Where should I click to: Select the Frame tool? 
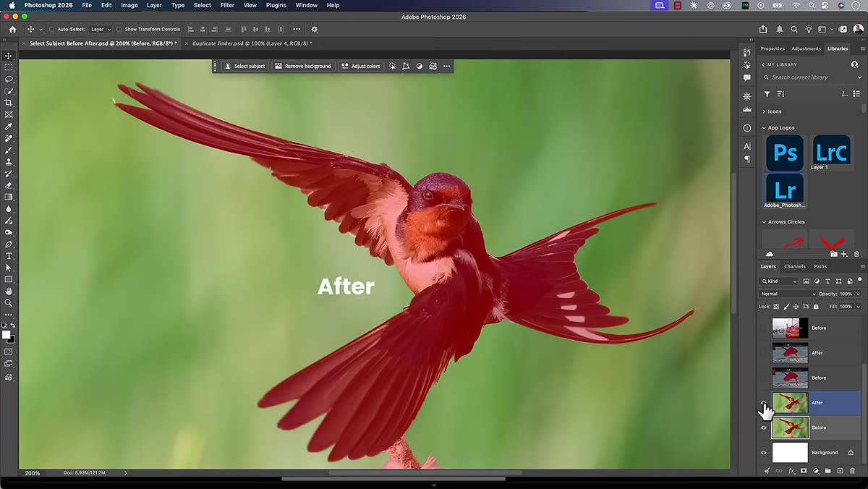[x=9, y=114]
